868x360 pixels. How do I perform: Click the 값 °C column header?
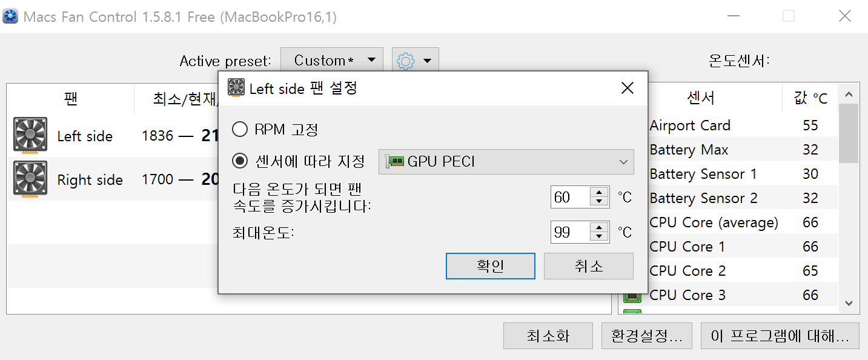click(811, 98)
